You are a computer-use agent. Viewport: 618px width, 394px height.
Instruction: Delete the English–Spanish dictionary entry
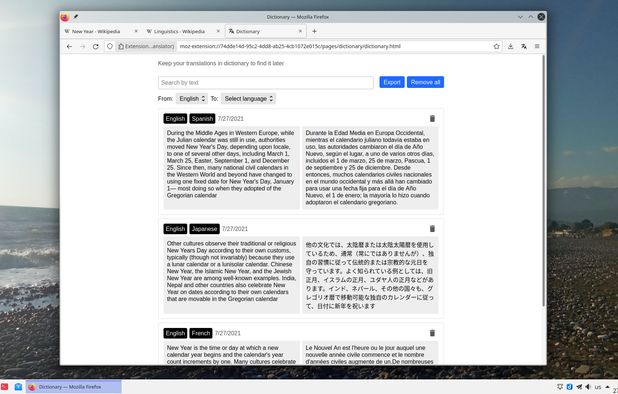(432, 119)
